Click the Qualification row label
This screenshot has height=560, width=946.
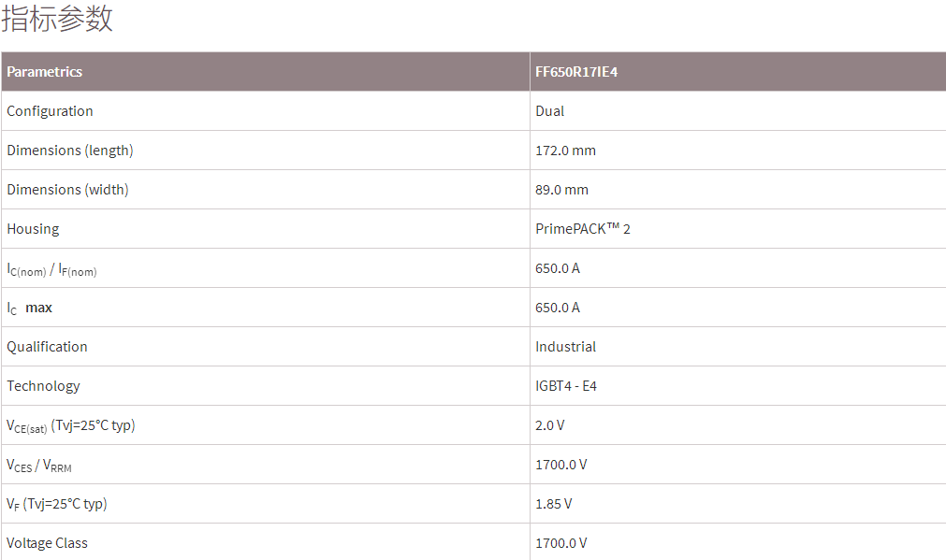[47, 347]
